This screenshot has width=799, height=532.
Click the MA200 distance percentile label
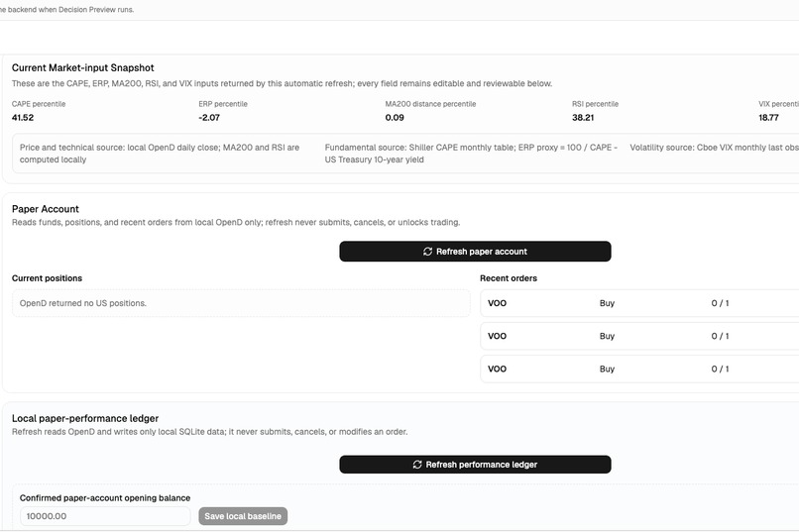tap(430, 104)
